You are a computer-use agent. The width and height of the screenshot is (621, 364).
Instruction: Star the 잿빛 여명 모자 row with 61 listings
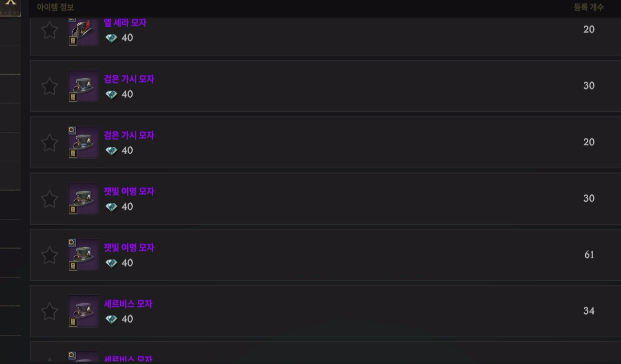pos(49,255)
